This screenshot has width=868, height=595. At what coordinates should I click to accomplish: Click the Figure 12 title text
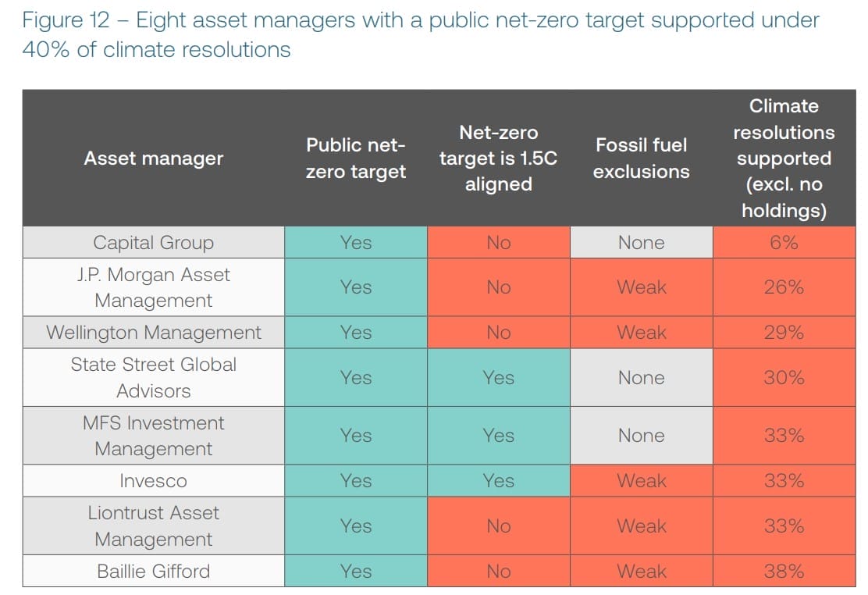(422, 34)
